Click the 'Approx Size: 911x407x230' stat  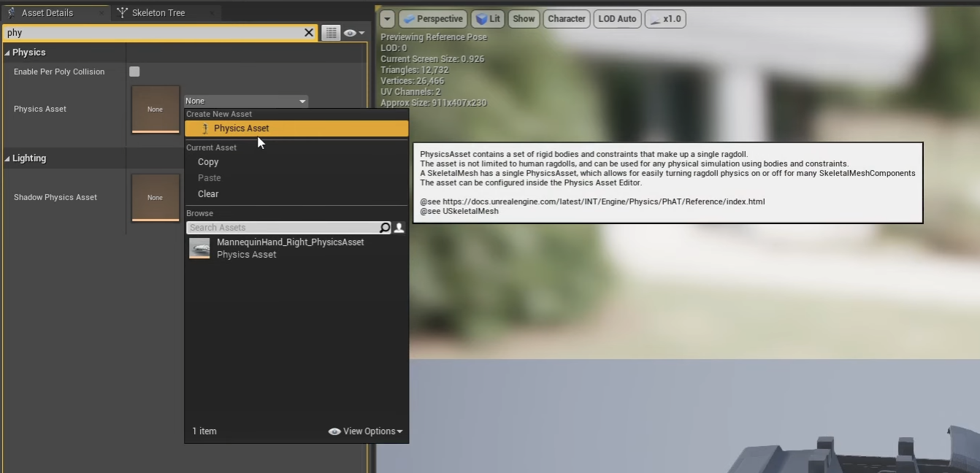pyautogui.click(x=434, y=103)
